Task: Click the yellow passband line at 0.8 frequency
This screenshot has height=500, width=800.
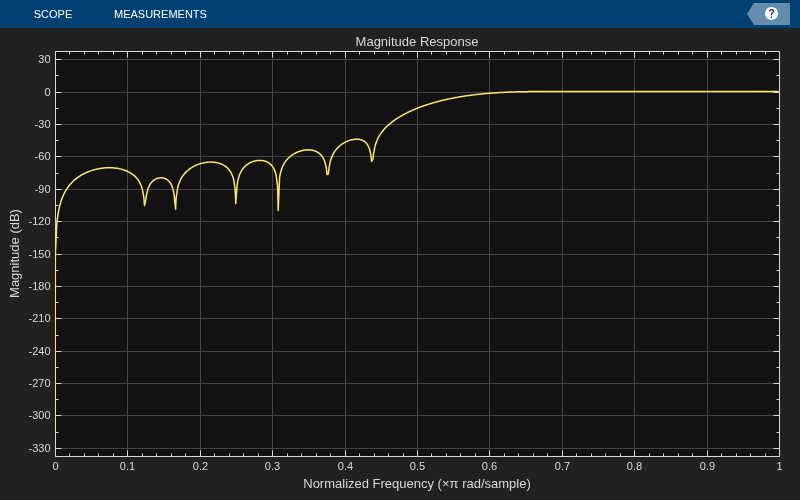Action: click(x=635, y=92)
